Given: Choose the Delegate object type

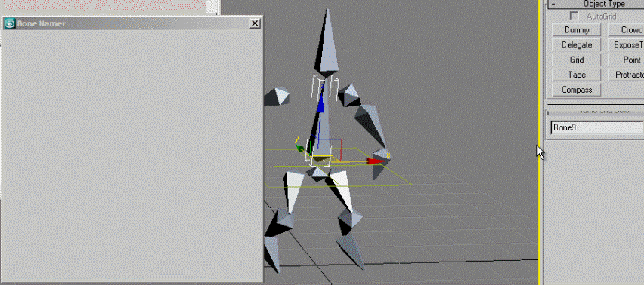Looking at the screenshot, I should (x=577, y=44).
